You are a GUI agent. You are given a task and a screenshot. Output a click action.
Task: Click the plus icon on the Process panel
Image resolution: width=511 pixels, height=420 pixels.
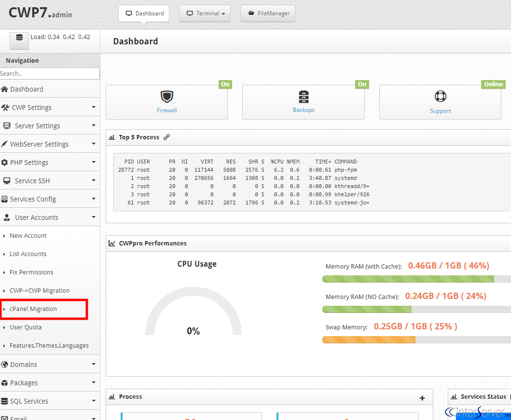pos(422,397)
